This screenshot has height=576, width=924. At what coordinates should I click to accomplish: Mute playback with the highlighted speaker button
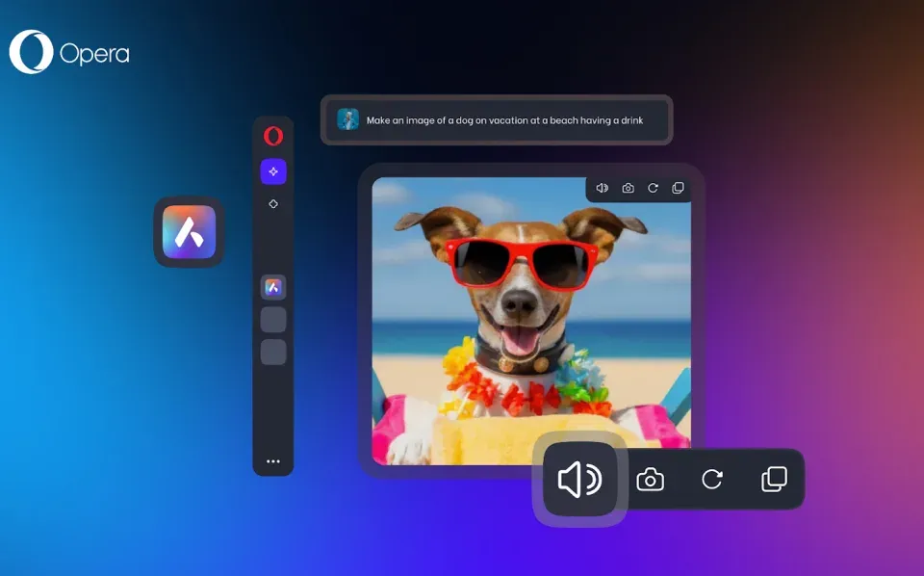coord(579,479)
